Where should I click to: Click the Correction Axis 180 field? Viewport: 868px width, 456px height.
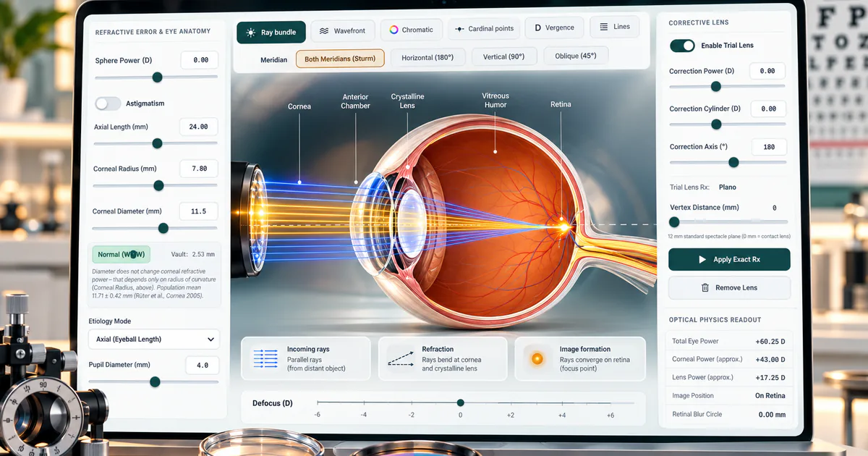pyautogui.click(x=770, y=147)
